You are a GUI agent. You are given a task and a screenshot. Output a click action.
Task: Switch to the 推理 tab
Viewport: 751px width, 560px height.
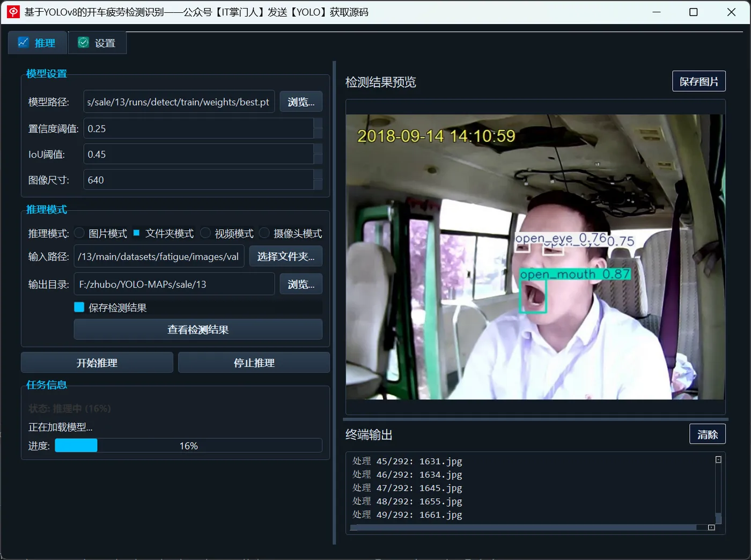tap(38, 42)
